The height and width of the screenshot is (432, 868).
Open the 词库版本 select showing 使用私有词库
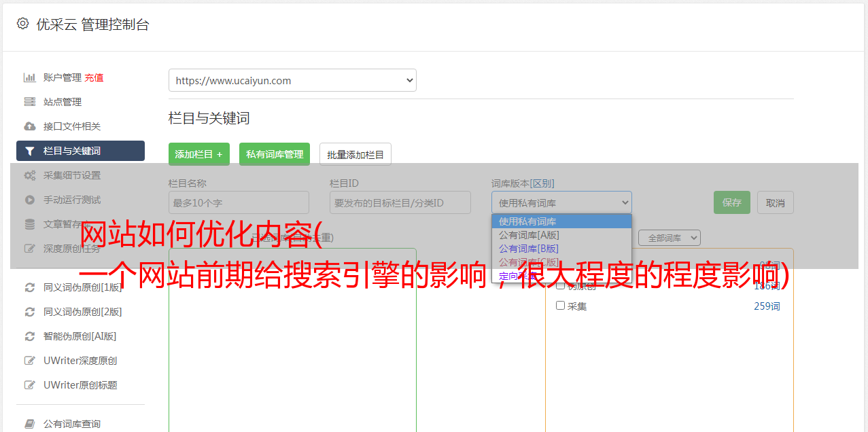coord(561,202)
